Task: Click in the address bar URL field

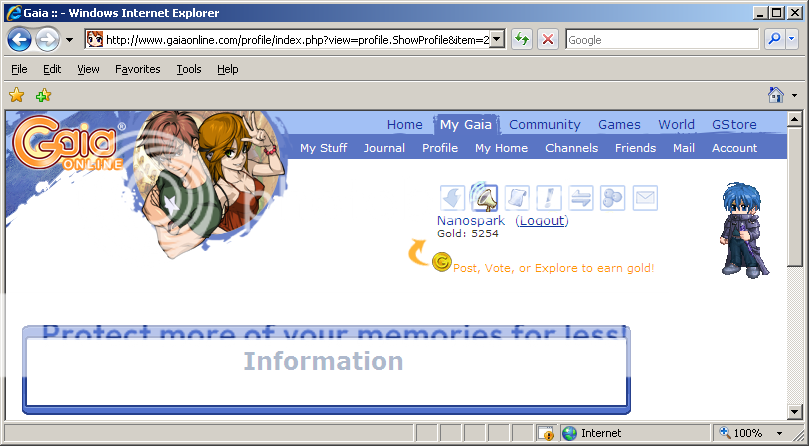Action: click(x=297, y=40)
